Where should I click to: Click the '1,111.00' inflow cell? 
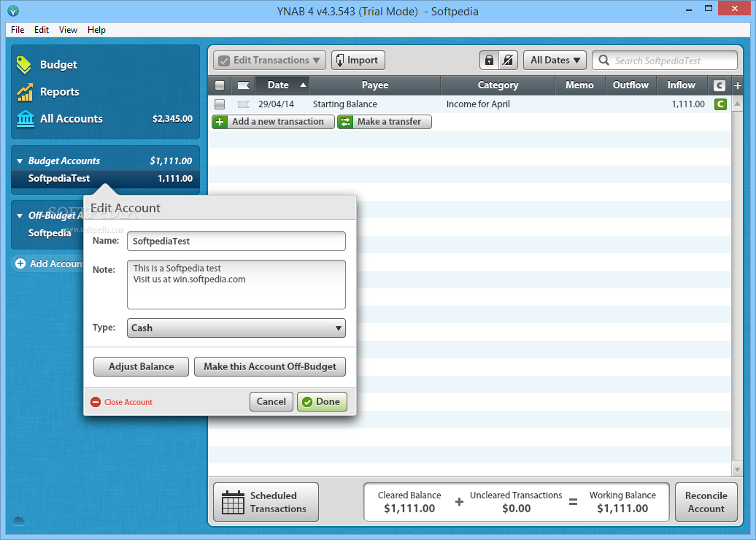tap(688, 104)
